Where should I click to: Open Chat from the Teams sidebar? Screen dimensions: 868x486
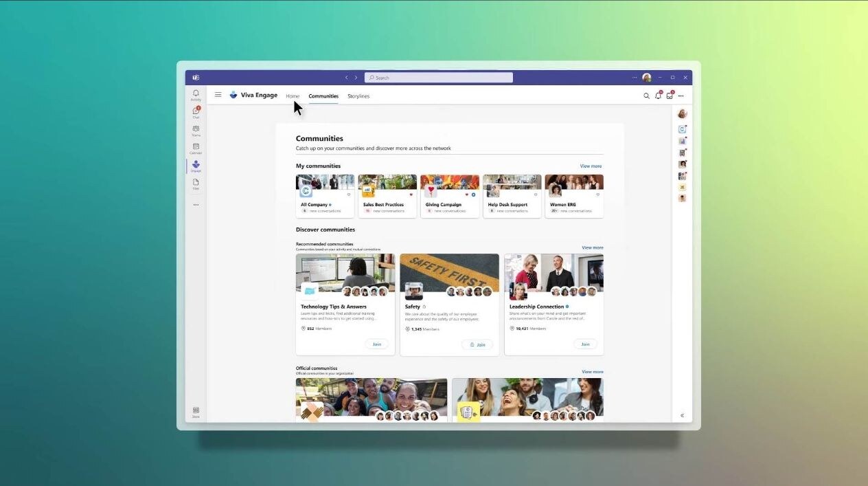[196, 112]
